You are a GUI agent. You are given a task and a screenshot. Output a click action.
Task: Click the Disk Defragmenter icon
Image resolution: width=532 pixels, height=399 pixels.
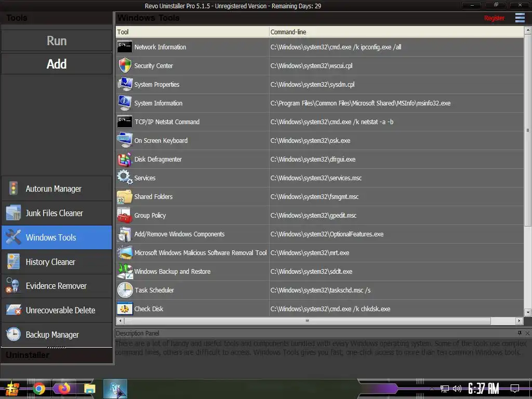125,159
